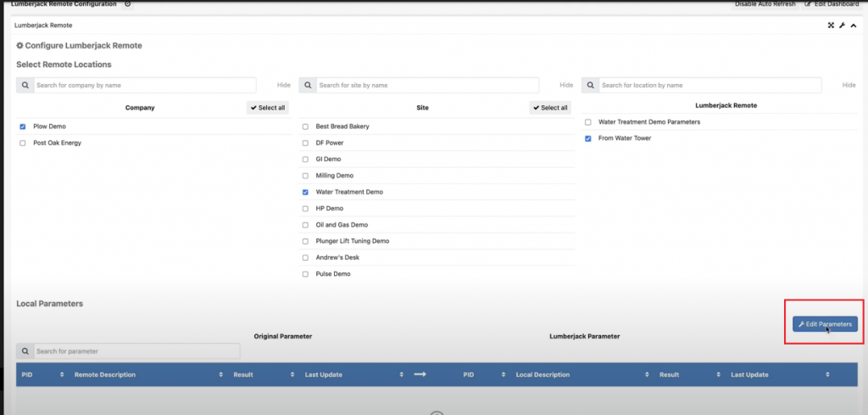
Task: Sort Original Parameter Last Update column arrows
Action: (401, 374)
